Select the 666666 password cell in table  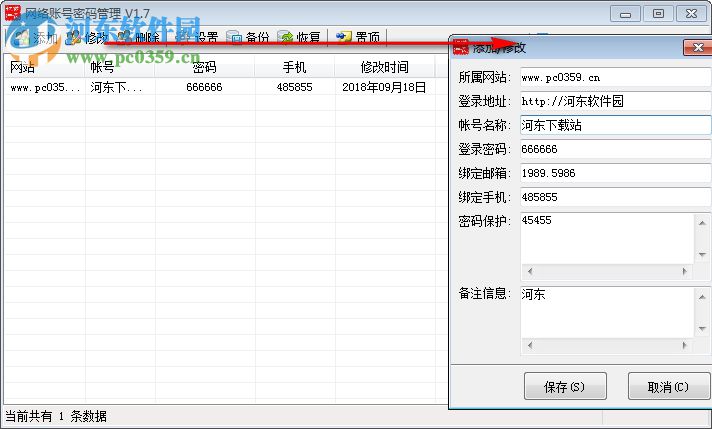coord(204,87)
